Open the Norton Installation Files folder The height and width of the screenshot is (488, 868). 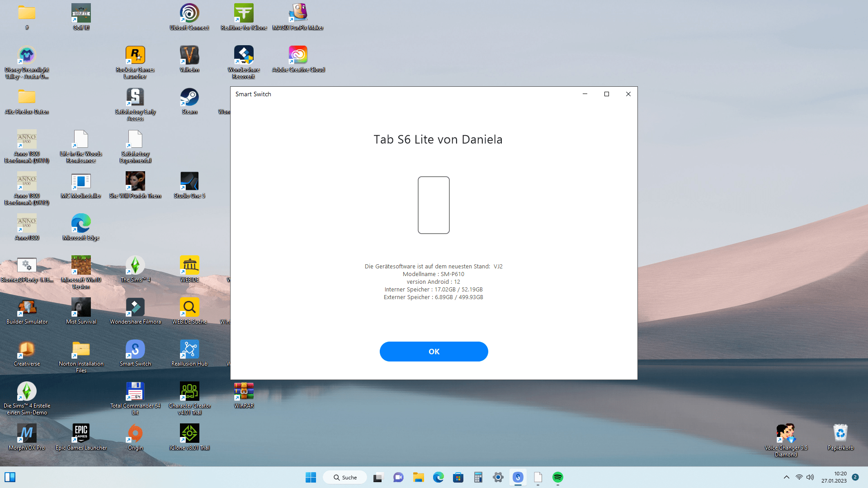click(x=81, y=357)
